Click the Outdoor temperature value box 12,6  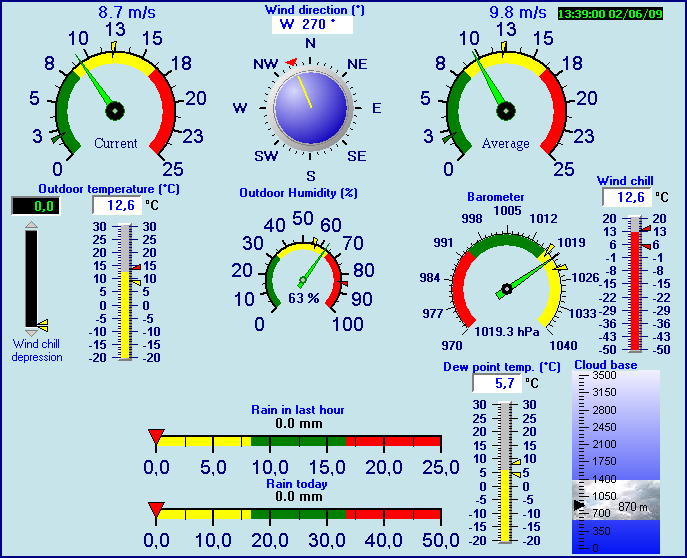point(117,205)
